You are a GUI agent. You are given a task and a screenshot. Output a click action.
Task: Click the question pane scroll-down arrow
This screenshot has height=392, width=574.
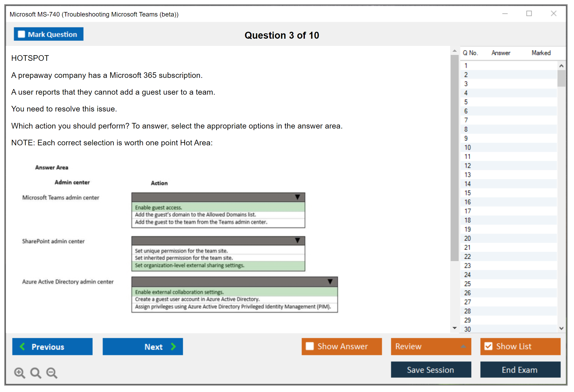455,328
